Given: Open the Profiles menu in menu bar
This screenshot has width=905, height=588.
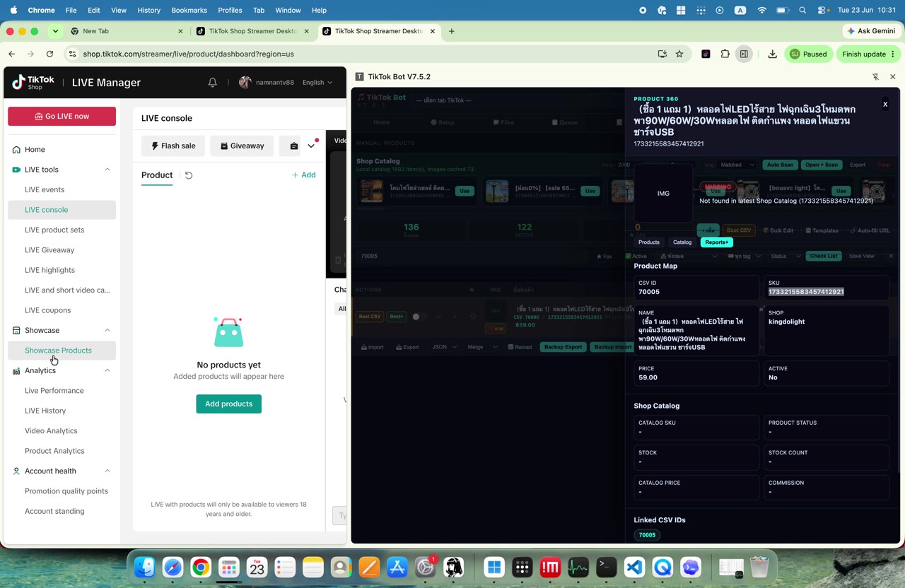Looking at the screenshot, I should pos(230,10).
